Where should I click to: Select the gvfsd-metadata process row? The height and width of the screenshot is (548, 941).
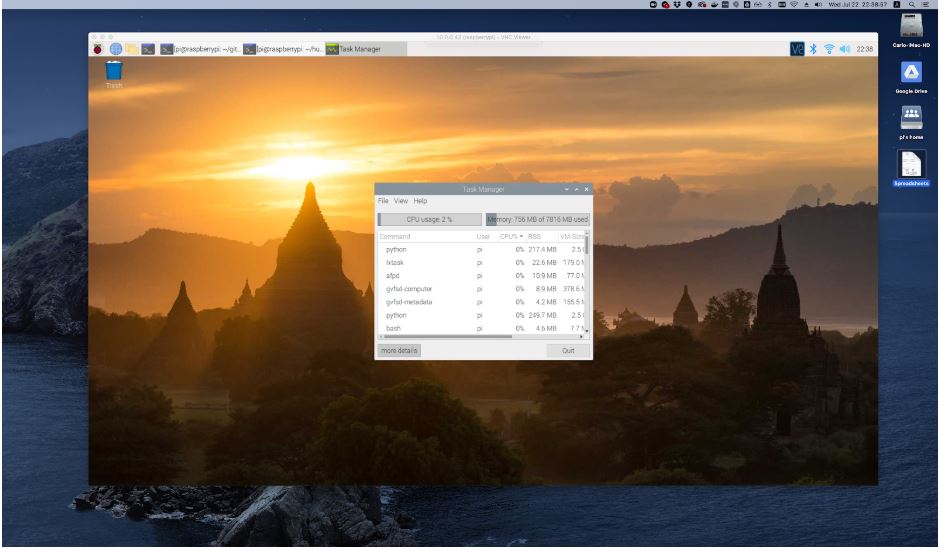[x=481, y=303]
